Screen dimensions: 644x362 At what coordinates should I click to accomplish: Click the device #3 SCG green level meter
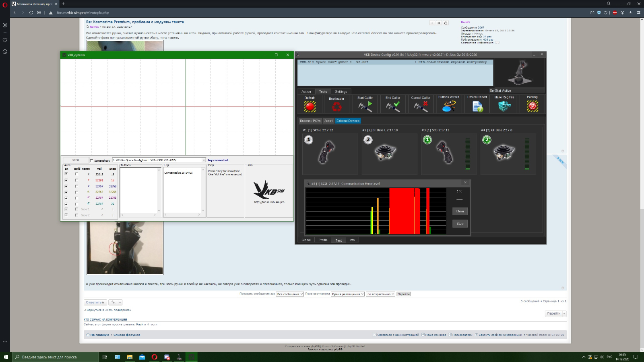point(468,154)
